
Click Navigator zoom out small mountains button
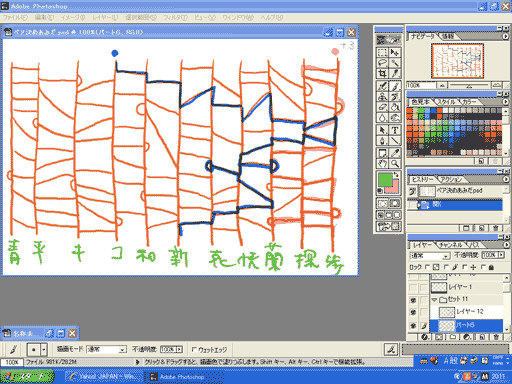click(442, 86)
